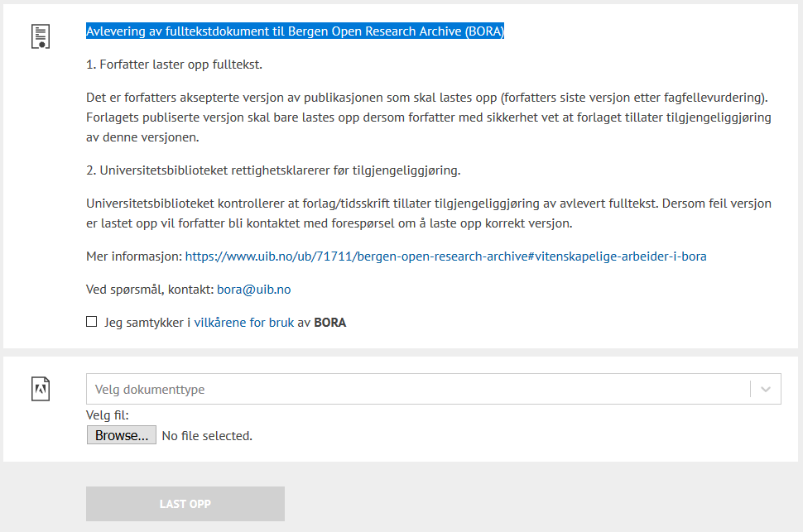
Task: Click the 'Velg fil:' label
Action: click(x=108, y=415)
